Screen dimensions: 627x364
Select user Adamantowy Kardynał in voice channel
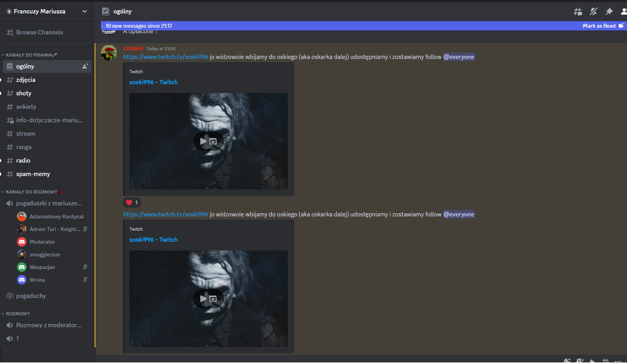tap(56, 217)
